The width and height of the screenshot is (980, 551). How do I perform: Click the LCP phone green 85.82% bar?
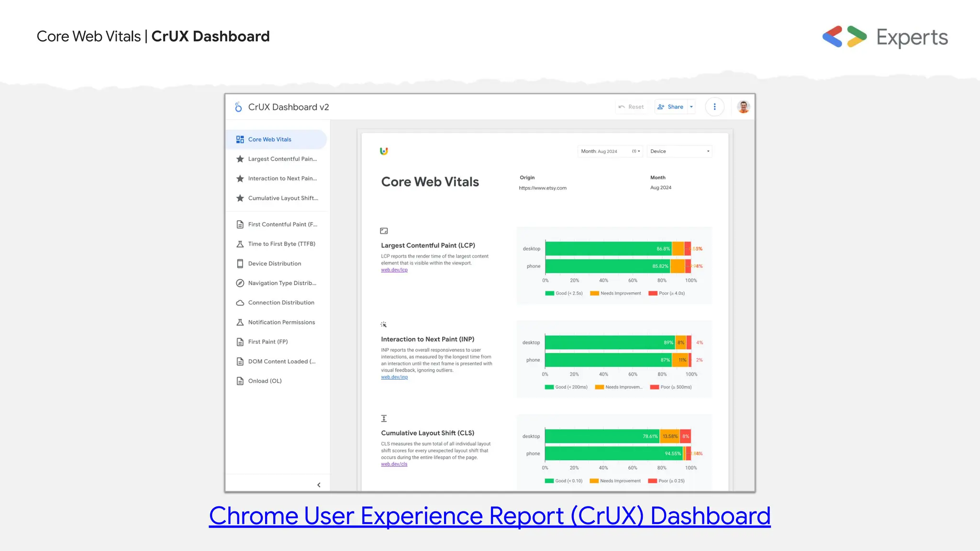tap(608, 266)
